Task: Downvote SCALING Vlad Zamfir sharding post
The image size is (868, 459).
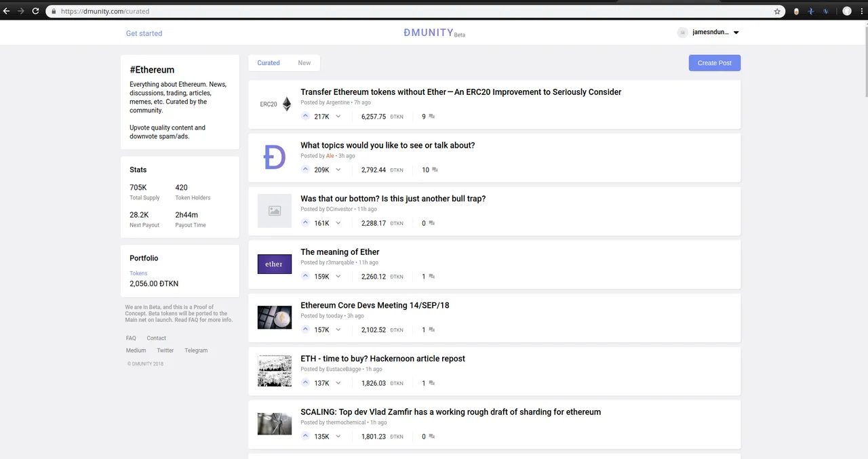Action: pos(338,436)
